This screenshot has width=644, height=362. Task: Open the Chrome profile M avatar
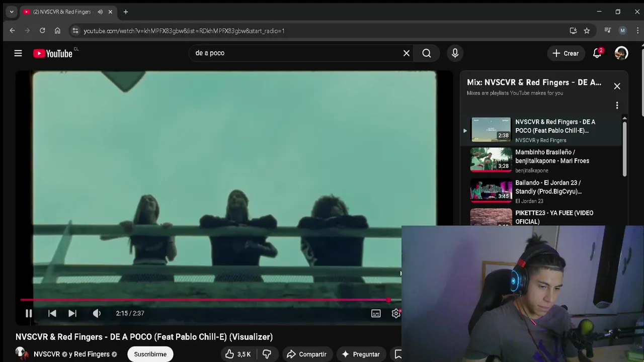pos(622,31)
